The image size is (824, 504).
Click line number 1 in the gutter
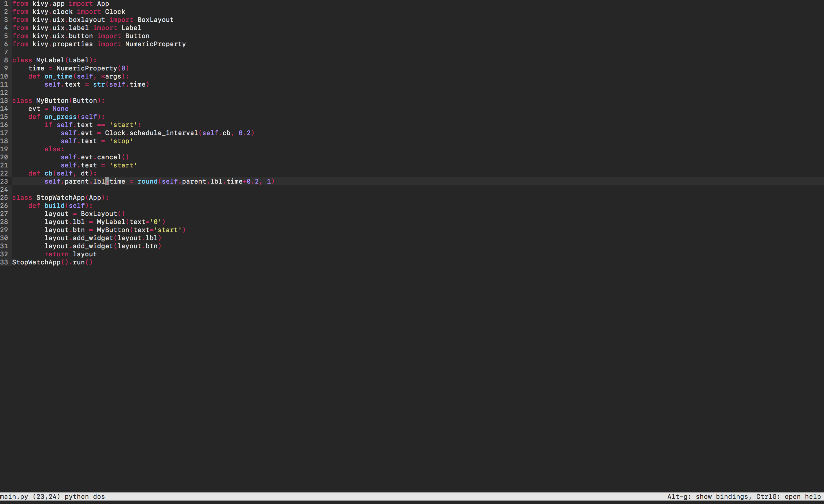[x=6, y=4]
